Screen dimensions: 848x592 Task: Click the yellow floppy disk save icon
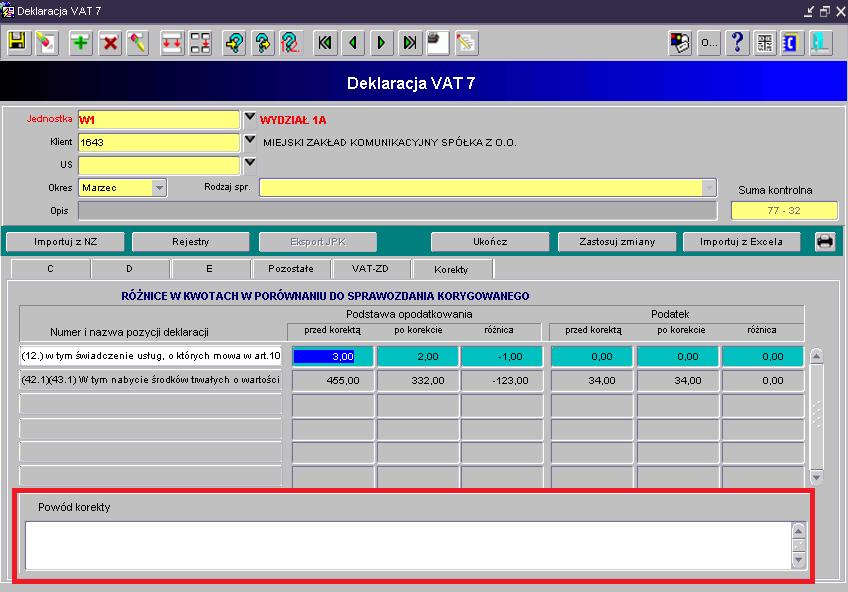click(18, 43)
